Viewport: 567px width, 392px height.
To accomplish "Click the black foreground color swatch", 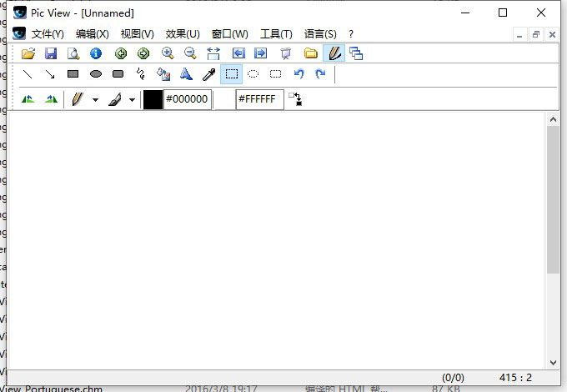I will (x=153, y=99).
